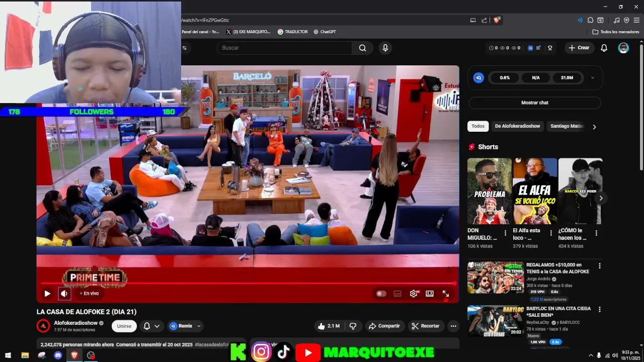Open the Todos los marcadores folder

tap(616, 32)
